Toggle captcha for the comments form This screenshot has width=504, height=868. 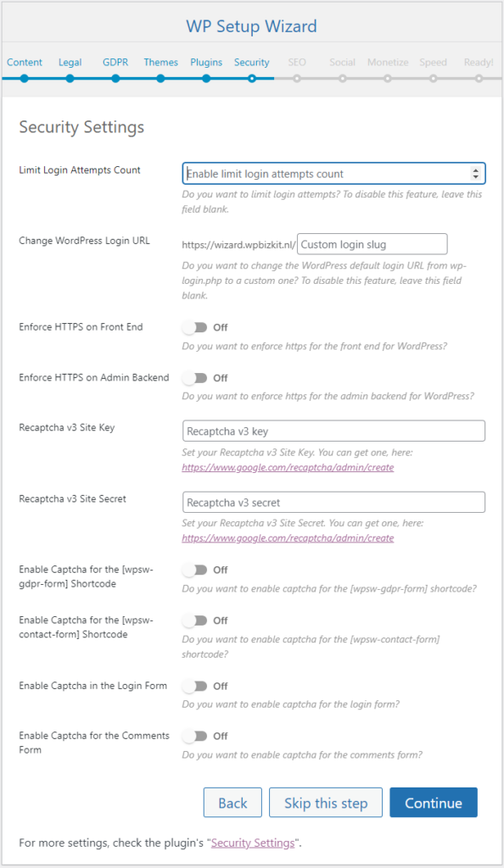tap(195, 736)
